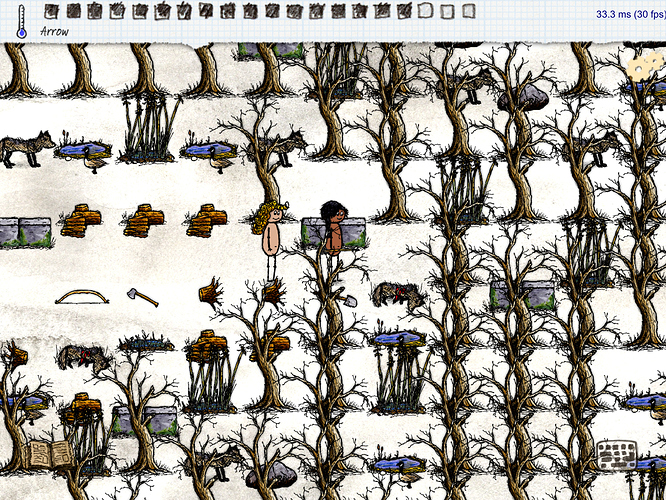Show the on-screen keyboard icon
The height and width of the screenshot is (500, 666).
[x=616, y=456]
